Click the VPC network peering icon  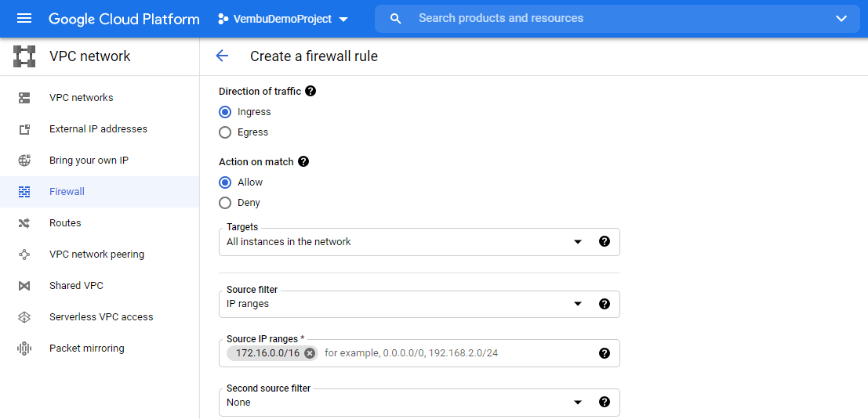[x=24, y=255]
